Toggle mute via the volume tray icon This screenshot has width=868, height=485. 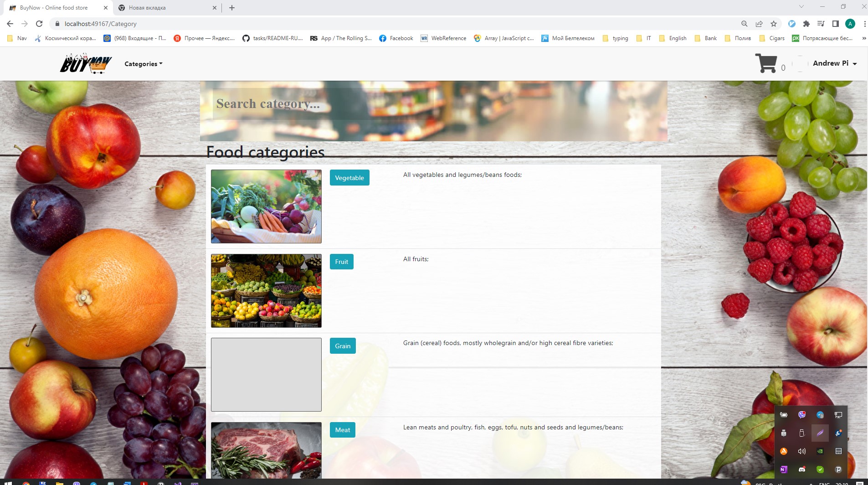tap(802, 451)
